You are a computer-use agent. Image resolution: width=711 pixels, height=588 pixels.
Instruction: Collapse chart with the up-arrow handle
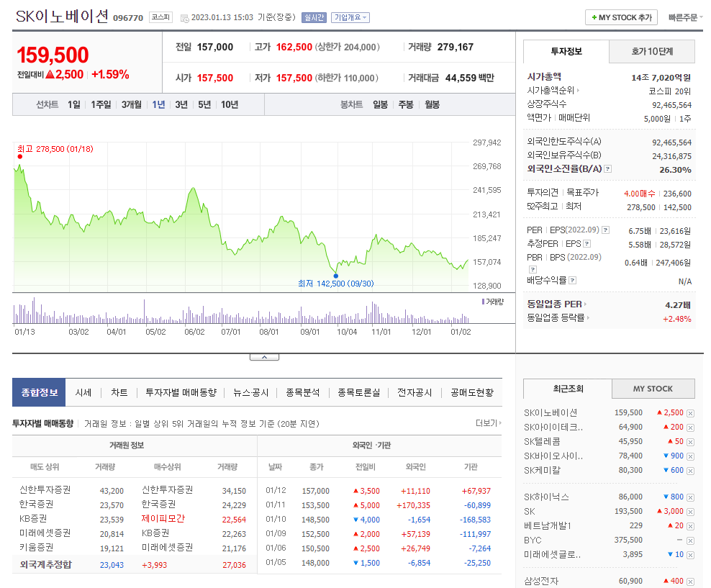tap(264, 357)
